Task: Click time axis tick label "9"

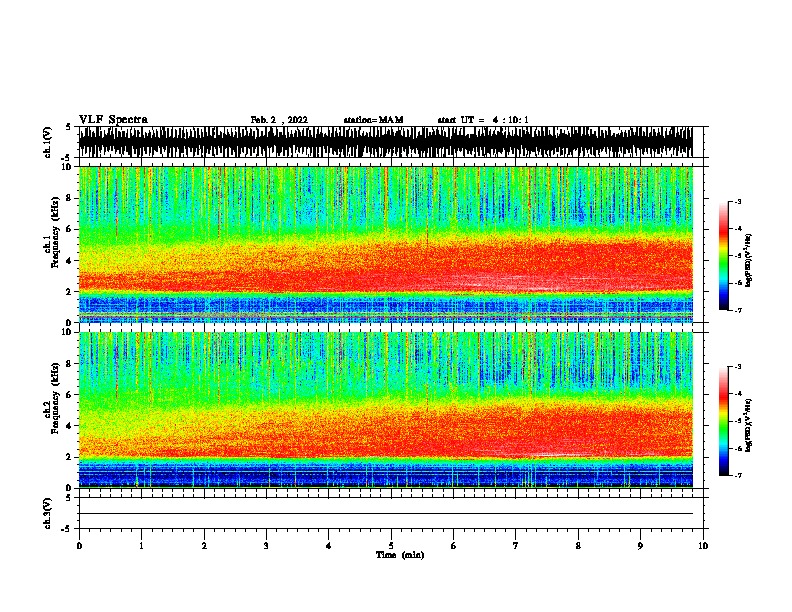Action: pos(640,545)
